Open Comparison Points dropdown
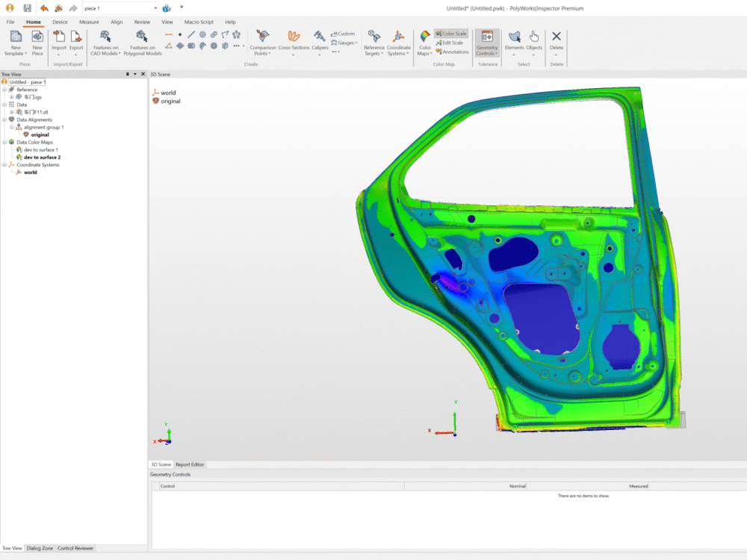The width and height of the screenshot is (747, 560). pyautogui.click(x=262, y=43)
